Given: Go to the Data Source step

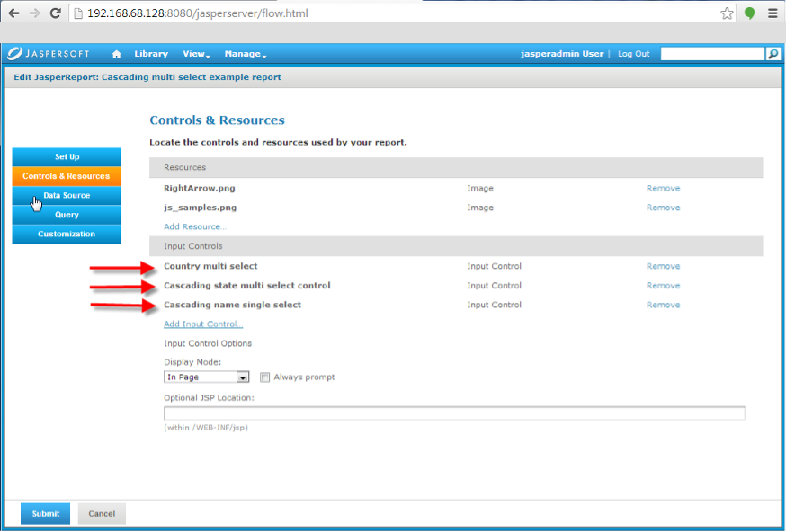Looking at the screenshot, I should point(67,195).
